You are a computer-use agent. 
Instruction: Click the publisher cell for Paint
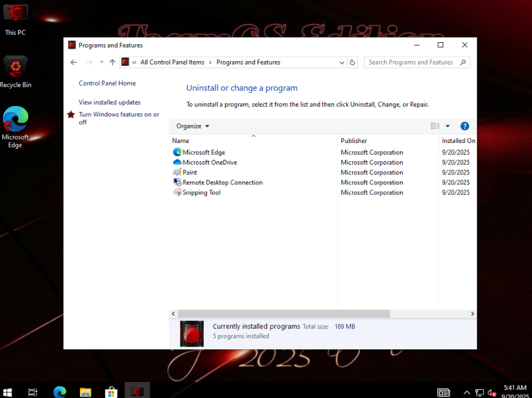pyautogui.click(x=372, y=172)
